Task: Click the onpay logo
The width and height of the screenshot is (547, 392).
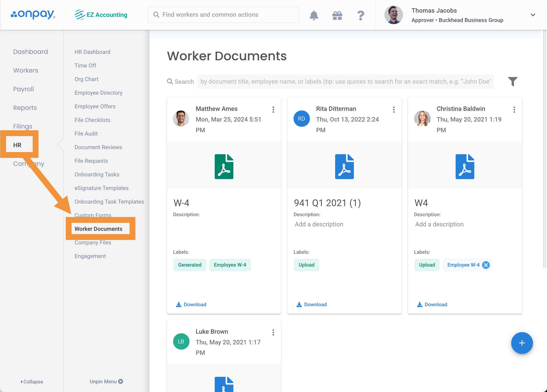Action: point(33,14)
